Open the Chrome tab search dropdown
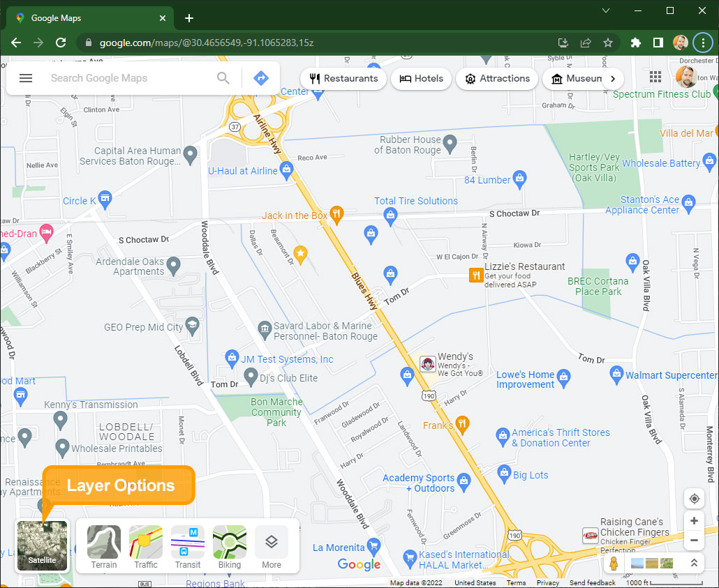 (606, 10)
